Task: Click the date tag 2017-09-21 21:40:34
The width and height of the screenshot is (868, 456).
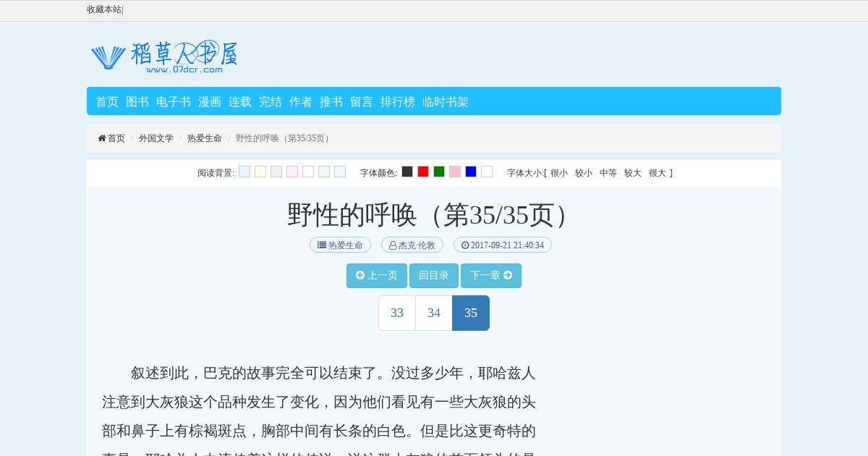Action: click(x=503, y=245)
